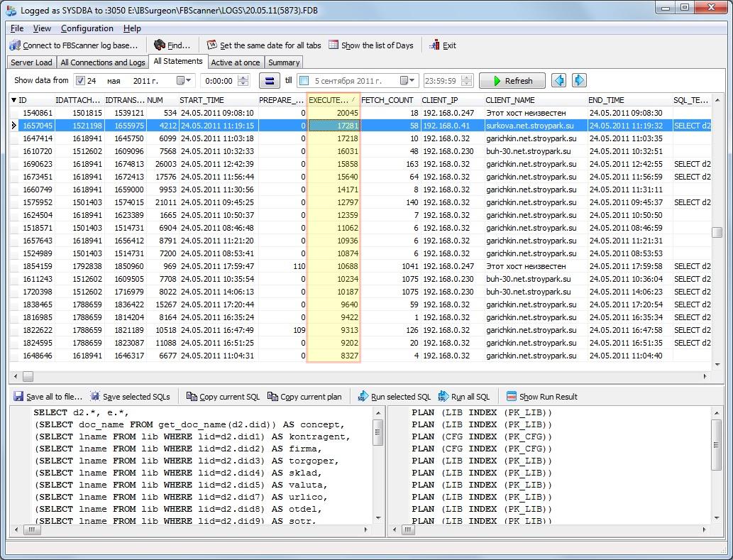
Task: Sort by START_TIME column header
Action: pos(217,100)
